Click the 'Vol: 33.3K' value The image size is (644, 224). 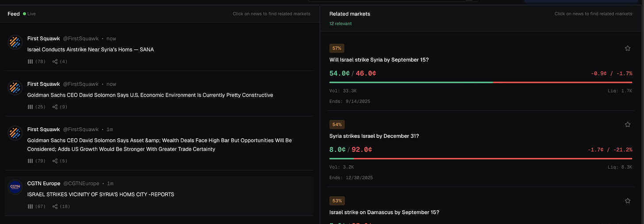pos(343,90)
